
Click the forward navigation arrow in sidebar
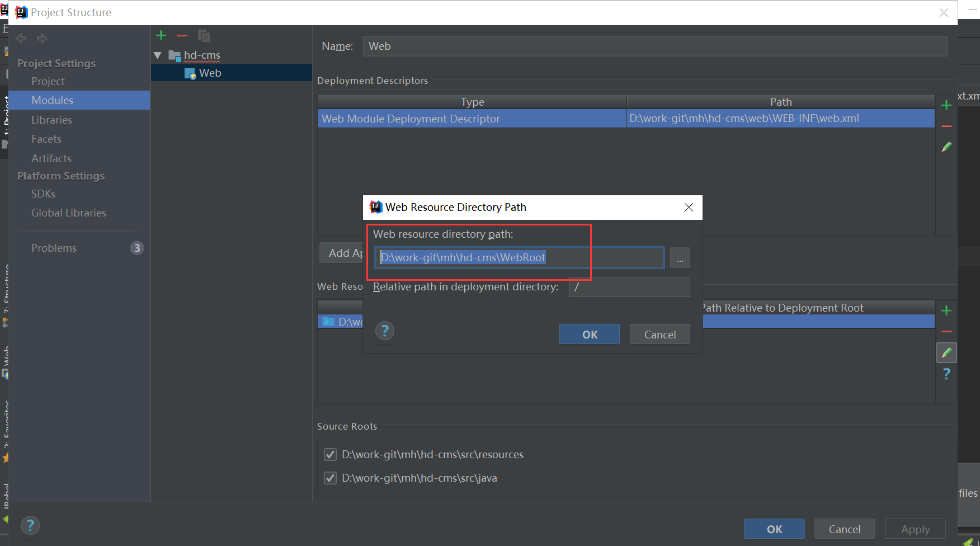click(x=42, y=38)
